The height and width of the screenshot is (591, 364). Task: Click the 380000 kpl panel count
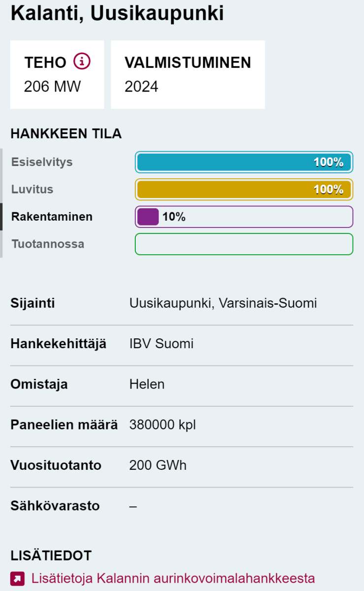(x=162, y=425)
